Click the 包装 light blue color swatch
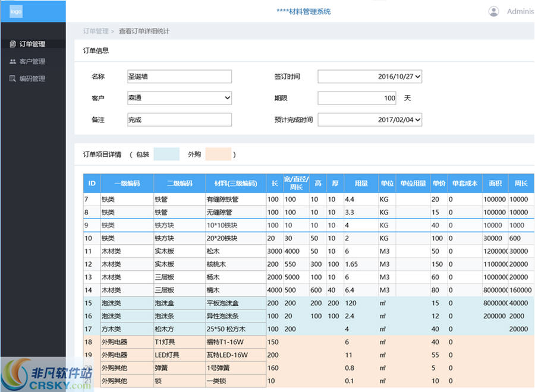This screenshot has height=392, width=535. (x=166, y=154)
